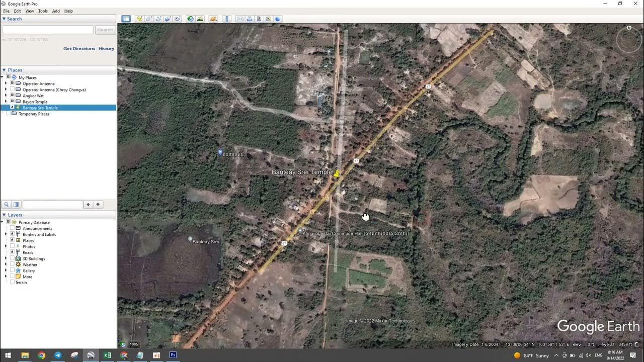Expand the Gallery layer arrow
644x362 pixels.
pos(6,270)
